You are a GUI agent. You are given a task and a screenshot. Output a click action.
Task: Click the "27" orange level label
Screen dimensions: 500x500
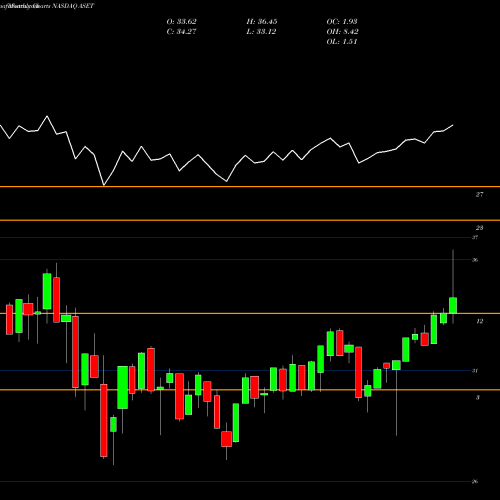479,194
